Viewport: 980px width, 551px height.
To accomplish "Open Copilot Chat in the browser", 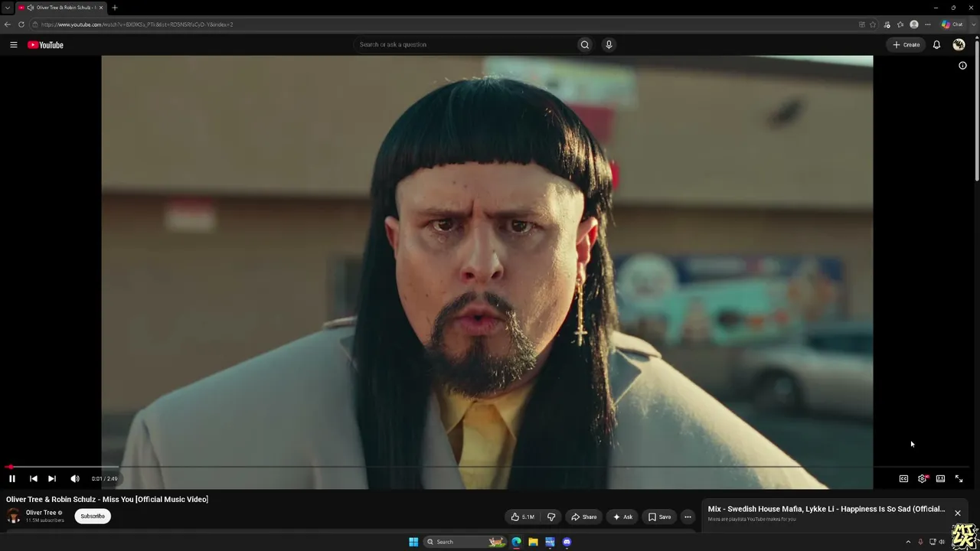I will click(x=952, y=24).
